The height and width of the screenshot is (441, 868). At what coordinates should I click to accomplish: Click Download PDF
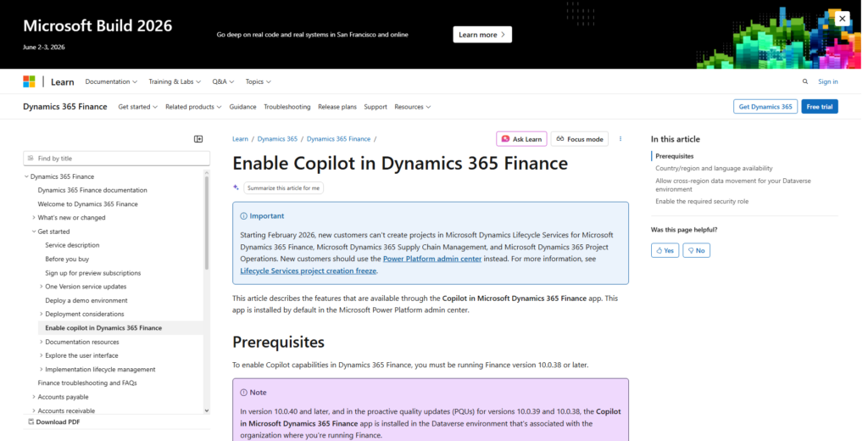(x=53, y=422)
